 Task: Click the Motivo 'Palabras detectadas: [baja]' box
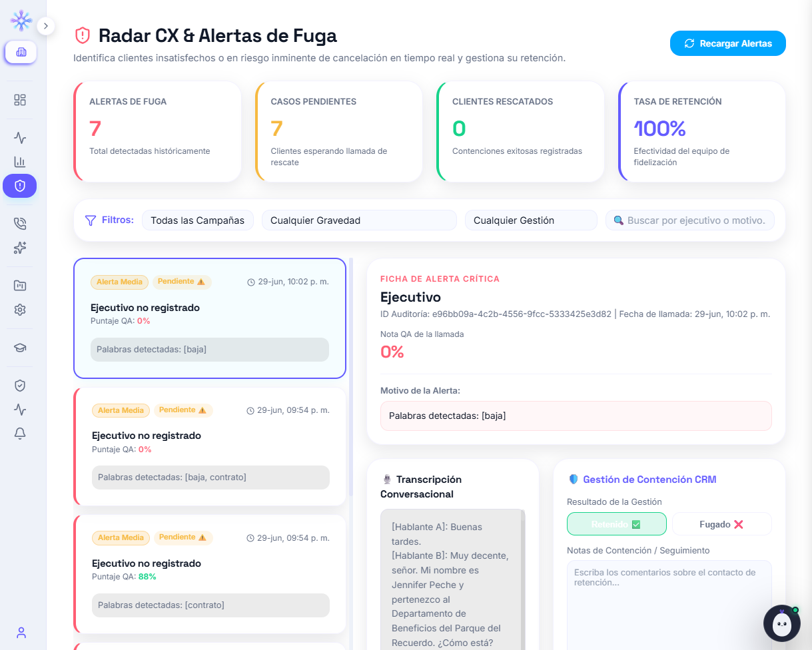coord(576,416)
